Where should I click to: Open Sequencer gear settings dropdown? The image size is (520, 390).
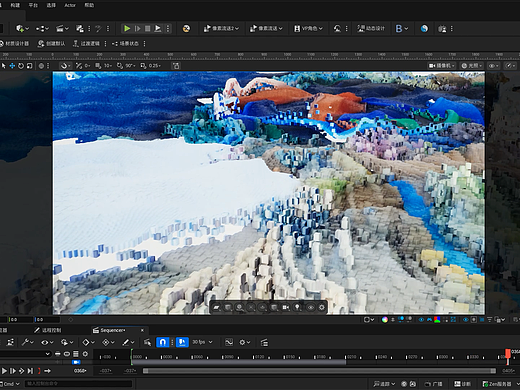tap(246, 342)
